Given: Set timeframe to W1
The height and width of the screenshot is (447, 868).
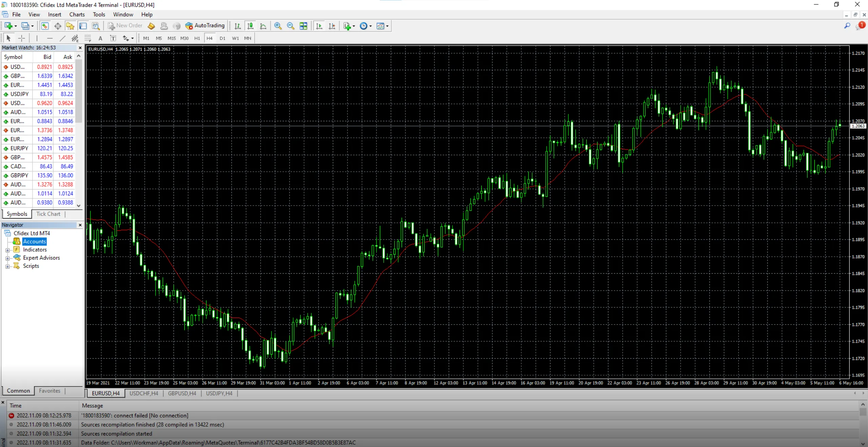Looking at the screenshot, I should [x=235, y=38].
